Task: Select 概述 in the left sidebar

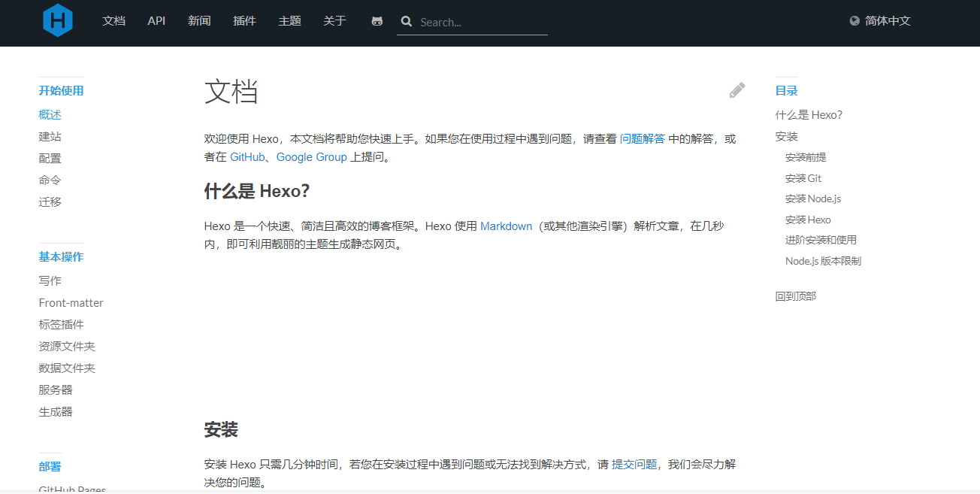Action: click(50, 115)
